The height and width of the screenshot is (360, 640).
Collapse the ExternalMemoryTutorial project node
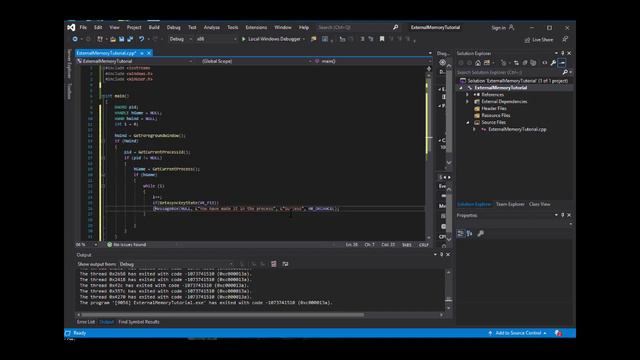click(461, 88)
